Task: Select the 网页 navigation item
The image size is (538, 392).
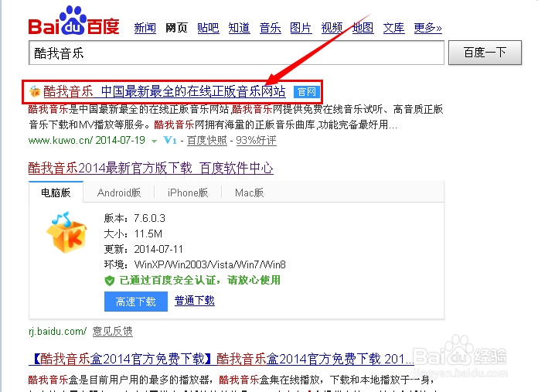Action: [x=176, y=28]
